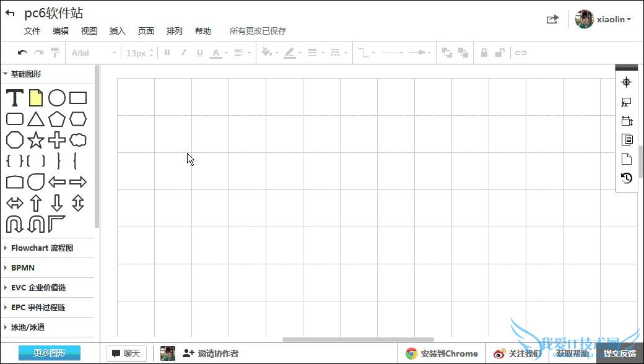This screenshot has height=364, width=644.
Task: Open connector type dropdown
Action: click(367, 53)
